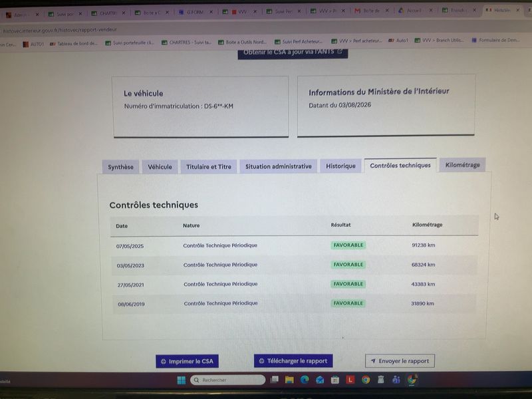This screenshot has height=399, width=532.
Task: Click the Rechercher taskbar search field
Action: point(227,380)
